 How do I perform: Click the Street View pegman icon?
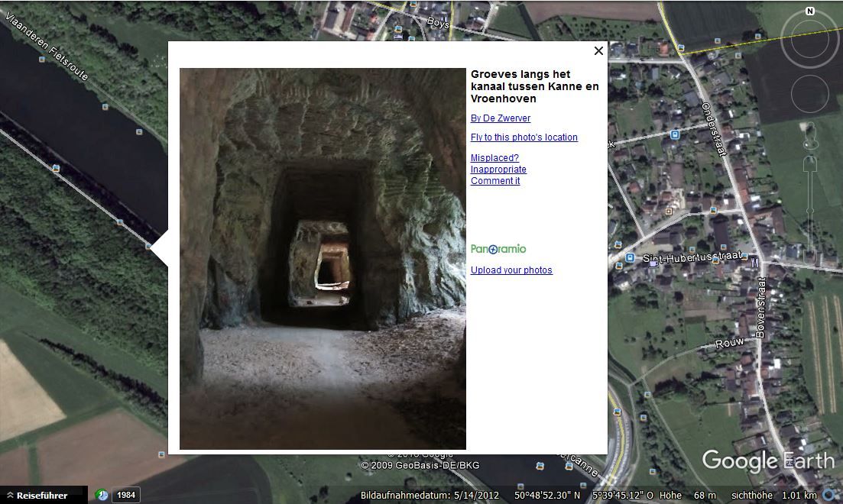pyautogui.click(x=810, y=139)
